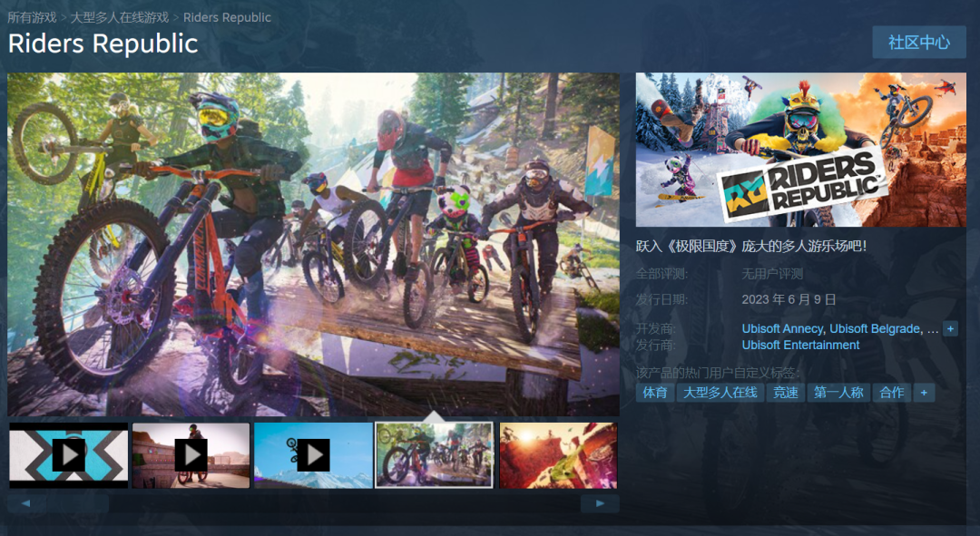Select the red canyon screenshot thumbnail

coord(558,455)
